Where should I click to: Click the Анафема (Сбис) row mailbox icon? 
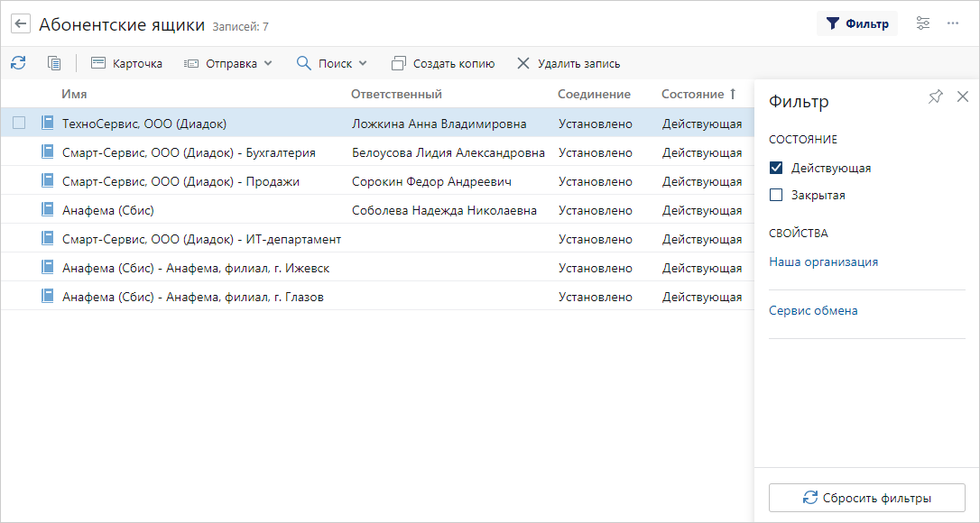48,210
